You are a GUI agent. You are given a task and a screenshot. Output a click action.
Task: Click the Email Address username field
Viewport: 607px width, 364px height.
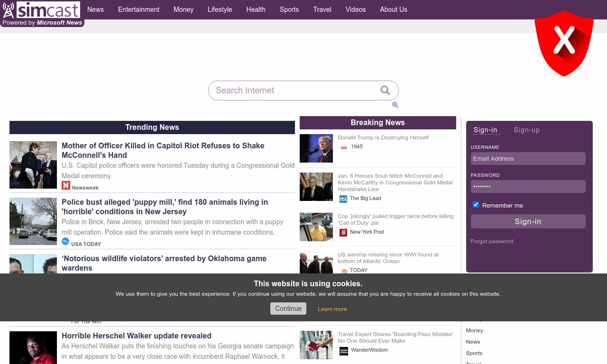point(528,159)
